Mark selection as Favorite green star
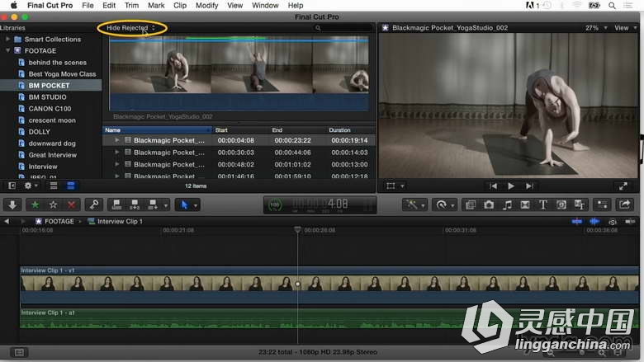Screen dimensions: 644x362 pyautogui.click(x=36, y=205)
